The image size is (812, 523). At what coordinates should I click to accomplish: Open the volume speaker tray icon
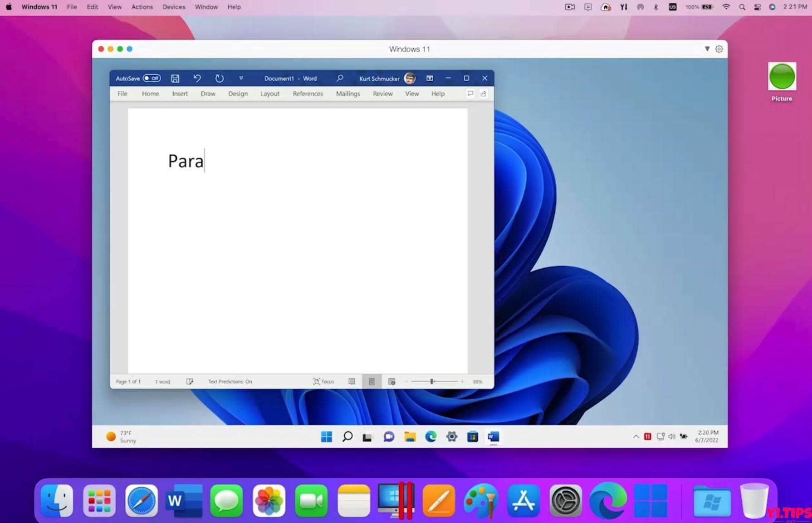pyautogui.click(x=671, y=437)
